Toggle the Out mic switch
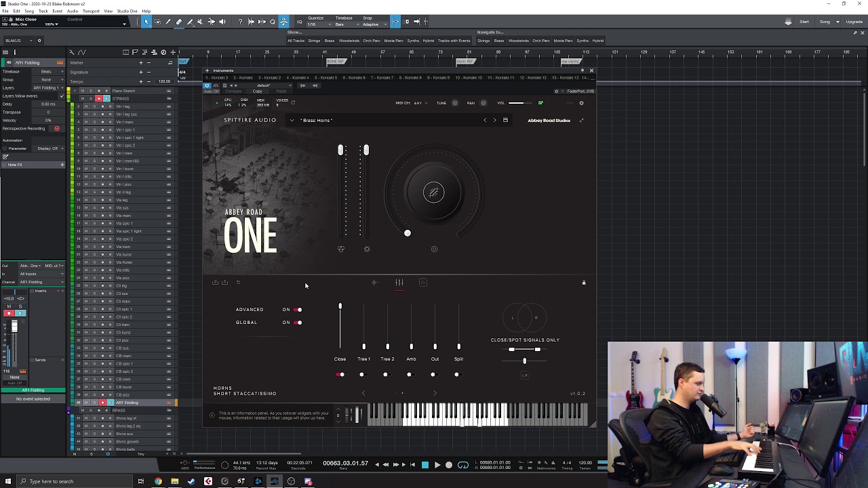The height and width of the screenshot is (488, 868). click(x=435, y=374)
